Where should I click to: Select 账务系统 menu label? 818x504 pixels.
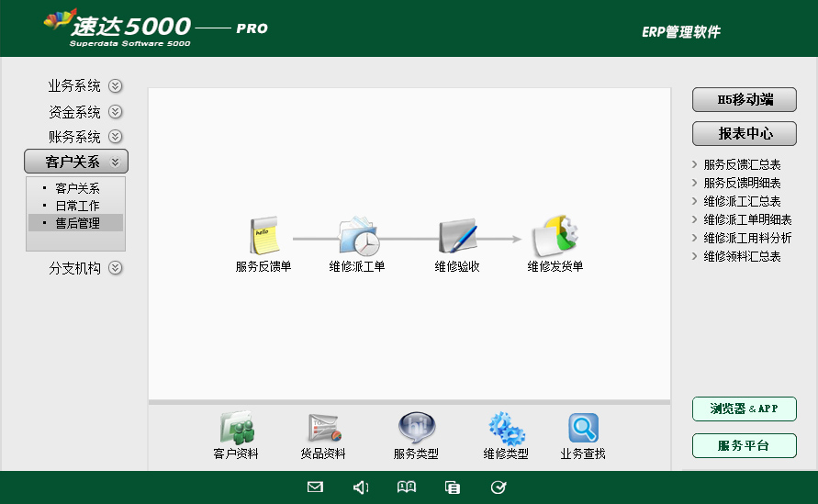coord(74,137)
